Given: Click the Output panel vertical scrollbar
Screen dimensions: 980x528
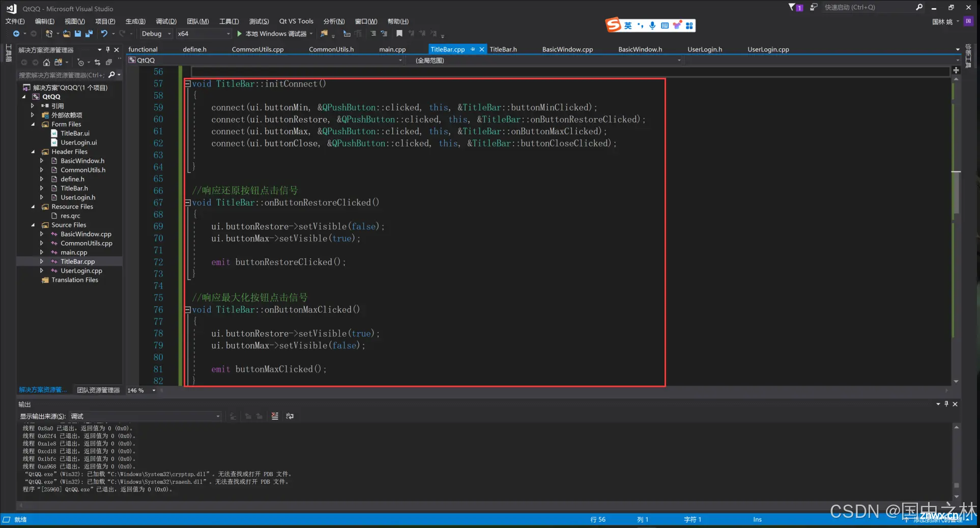Looking at the screenshot, I should click(956, 462).
